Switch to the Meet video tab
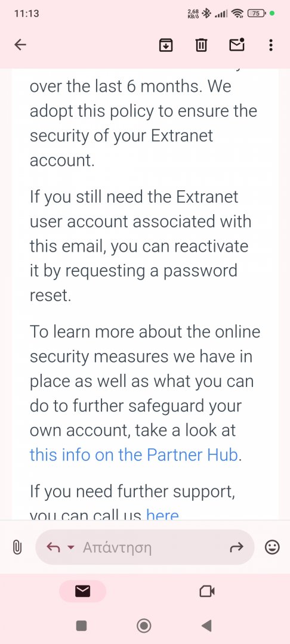The width and height of the screenshot is (290, 644). point(207,591)
